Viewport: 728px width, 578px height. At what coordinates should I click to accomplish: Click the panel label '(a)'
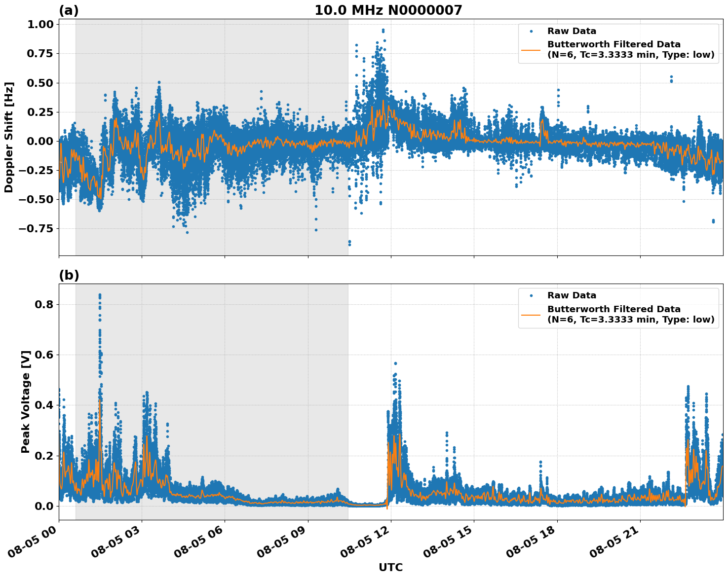point(69,9)
